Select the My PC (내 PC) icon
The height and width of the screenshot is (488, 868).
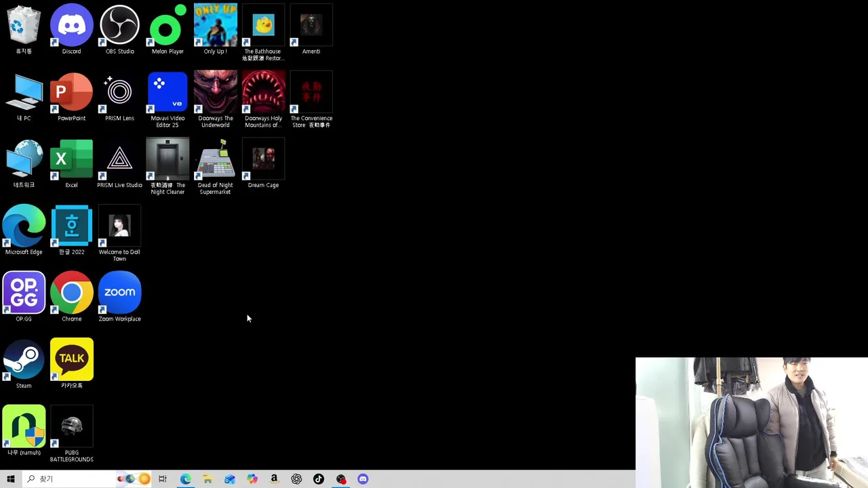(24, 97)
